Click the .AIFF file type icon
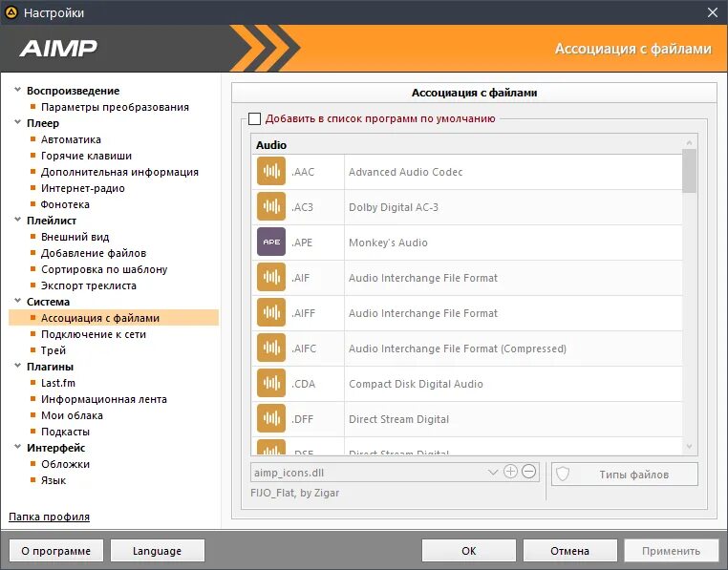Image resolution: width=728 pixels, height=570 pixels. click(271, 312)
